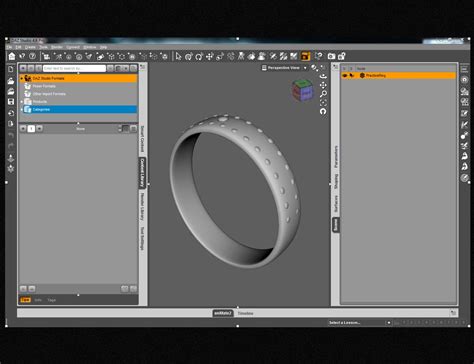Click the orange highlighted active tool icon

tap(305, 56)
